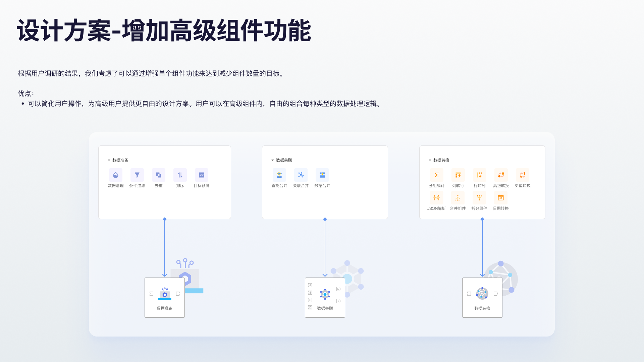Select the 数据合并 data merge icon
Viewport: 644px width, 362px height.
tap(322, 175)
